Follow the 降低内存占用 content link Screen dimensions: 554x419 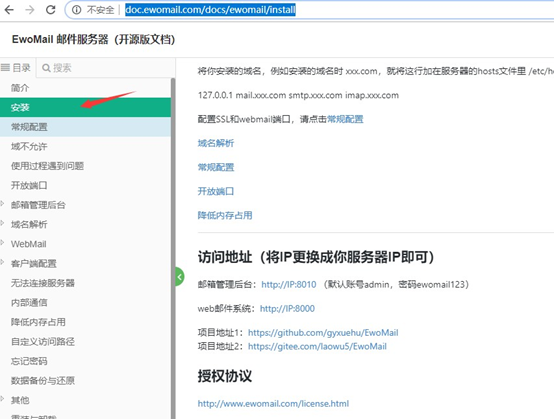pyautogui.click(x=225, y=215)
